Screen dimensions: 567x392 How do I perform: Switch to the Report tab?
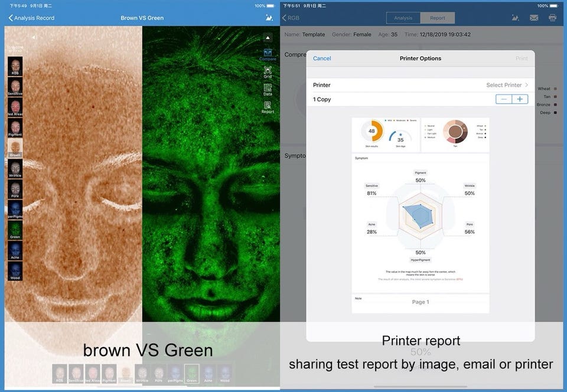coord(438,18)
